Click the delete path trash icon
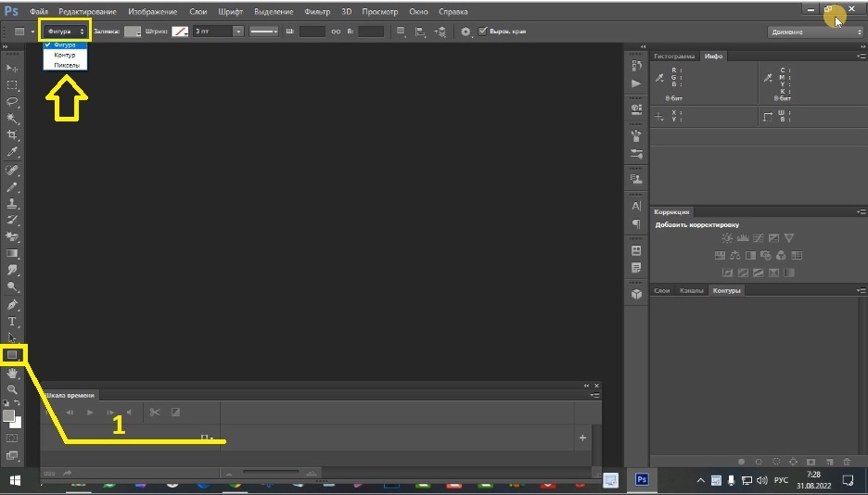 point(847,462)
